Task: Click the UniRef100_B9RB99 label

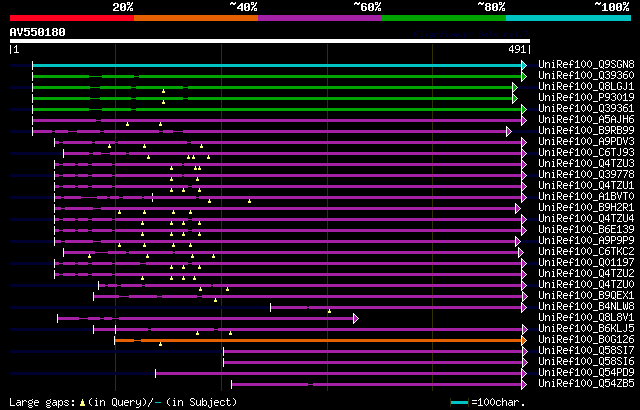Action: (586, 131)
